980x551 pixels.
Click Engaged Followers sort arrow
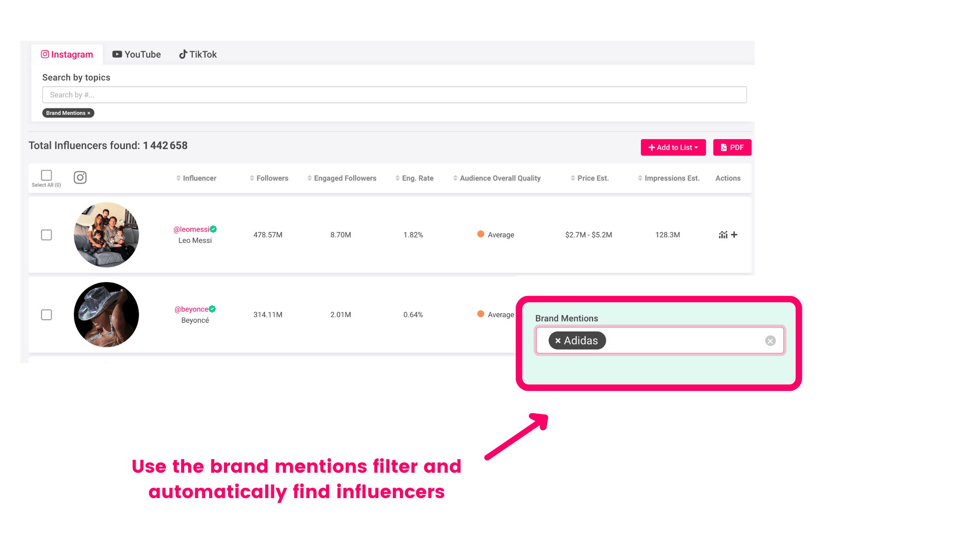[309, 178]
